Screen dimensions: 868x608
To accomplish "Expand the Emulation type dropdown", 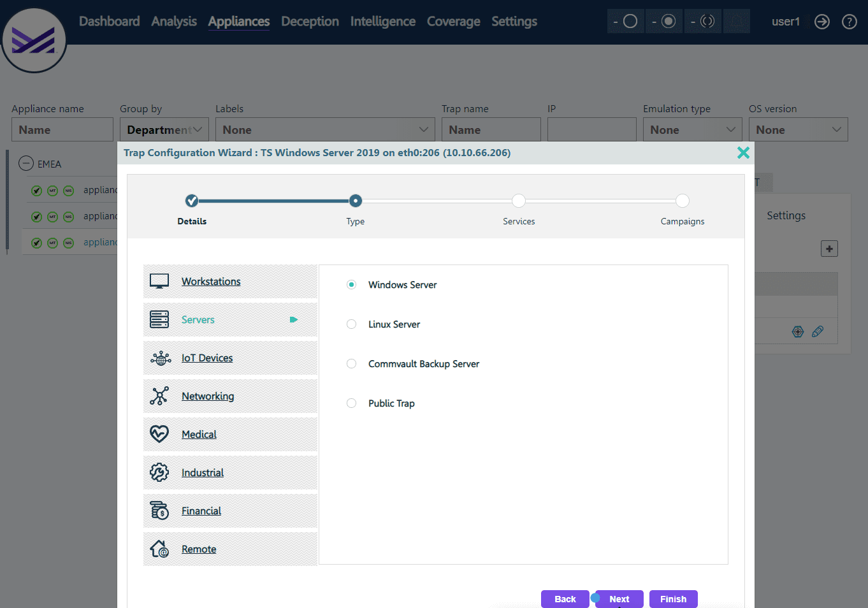I will tap(692, 129).
